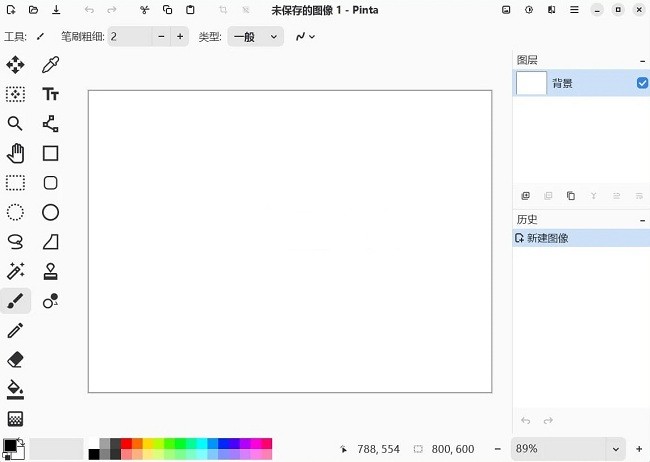The height and width of the screenshot is (462, 650).
Task: Click the brush width input field
Action: [x=130, y=37]
